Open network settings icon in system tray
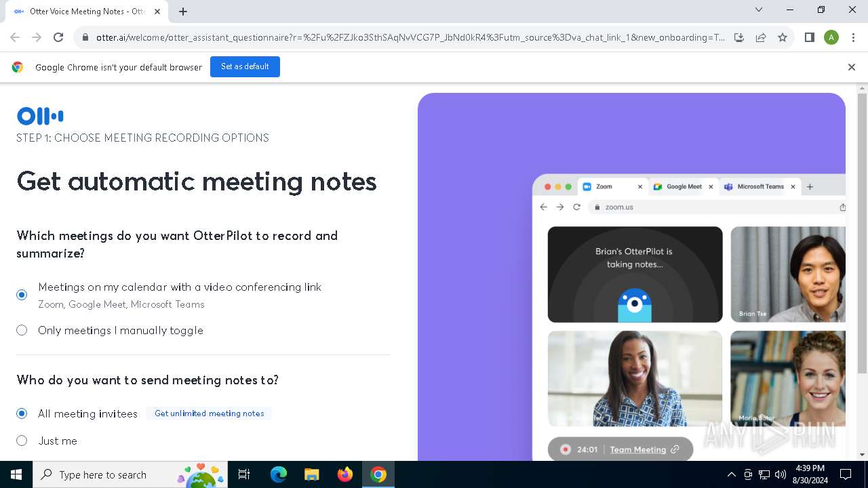868x488 pixels. pos(764,474)
